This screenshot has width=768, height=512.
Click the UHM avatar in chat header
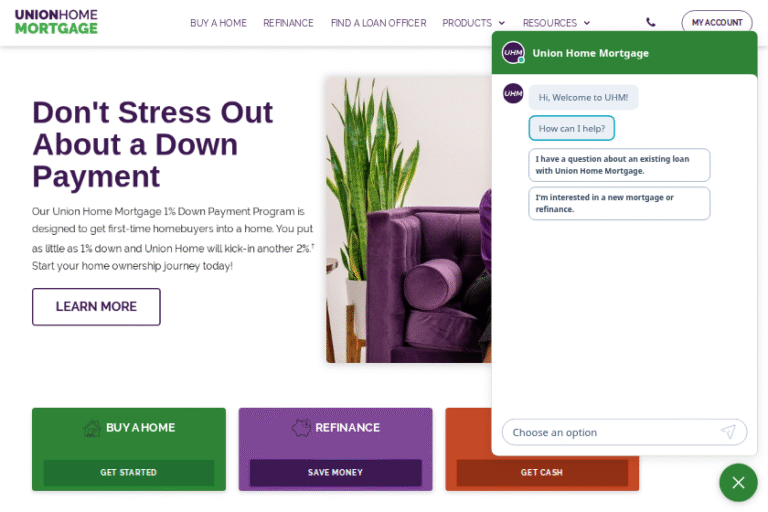[x=513, y=52]
